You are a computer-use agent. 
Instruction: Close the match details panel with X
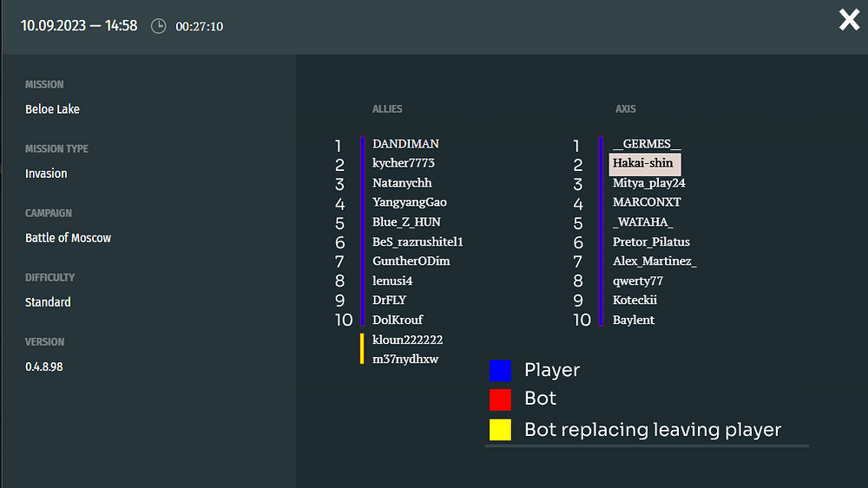click(849, 20)
